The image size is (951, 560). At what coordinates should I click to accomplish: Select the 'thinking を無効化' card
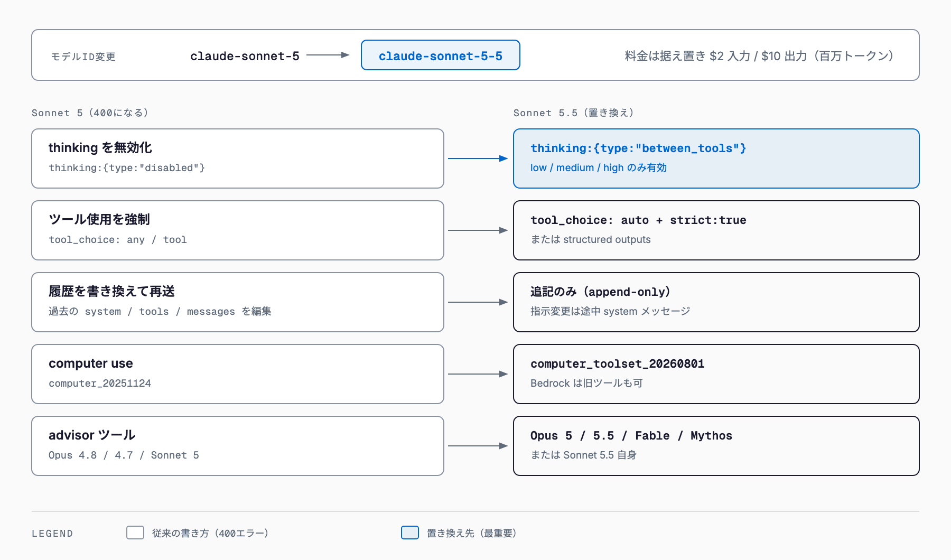[238, 158]
